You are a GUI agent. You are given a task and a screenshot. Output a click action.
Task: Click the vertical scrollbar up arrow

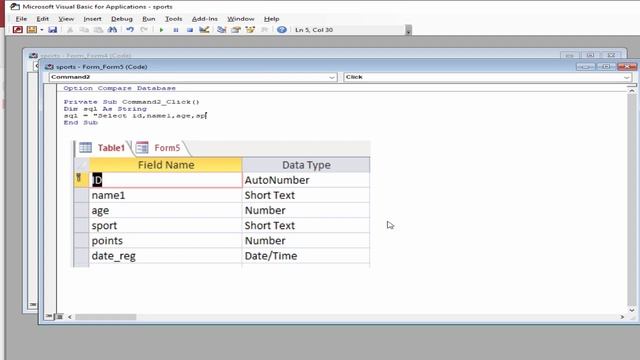[631, 91]
